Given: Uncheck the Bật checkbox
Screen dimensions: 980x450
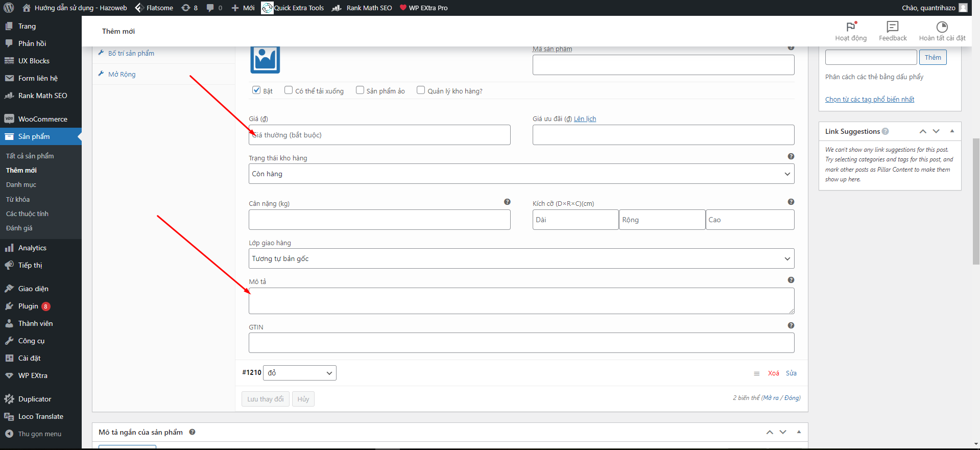Looking at the screenshot, I should (256, 90).
